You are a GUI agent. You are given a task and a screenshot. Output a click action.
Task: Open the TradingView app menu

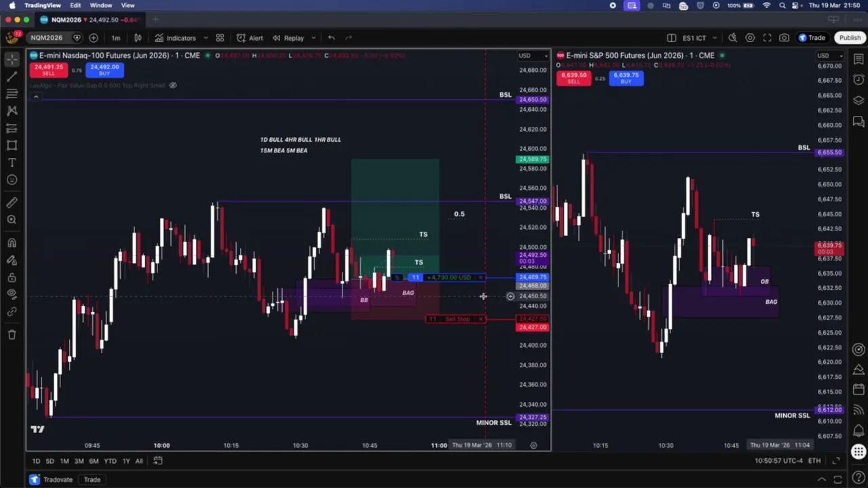click(43, 5)
